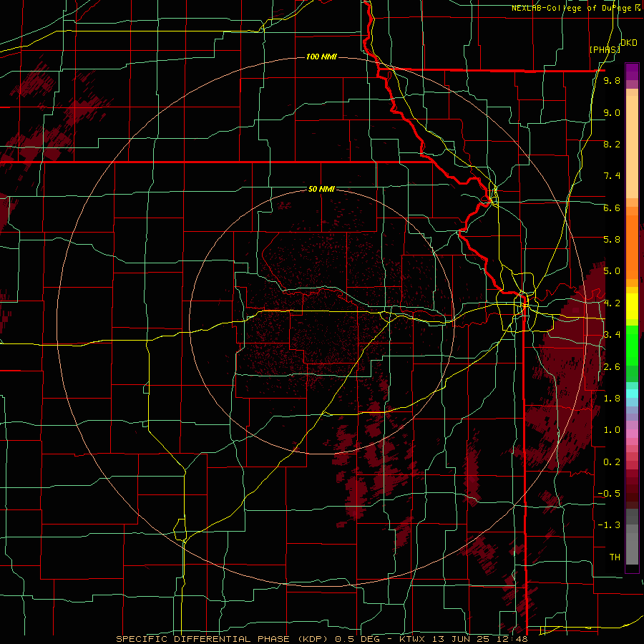Click the [PHAS] legend label
644x644 pixels.
click(x=605, y=49)
